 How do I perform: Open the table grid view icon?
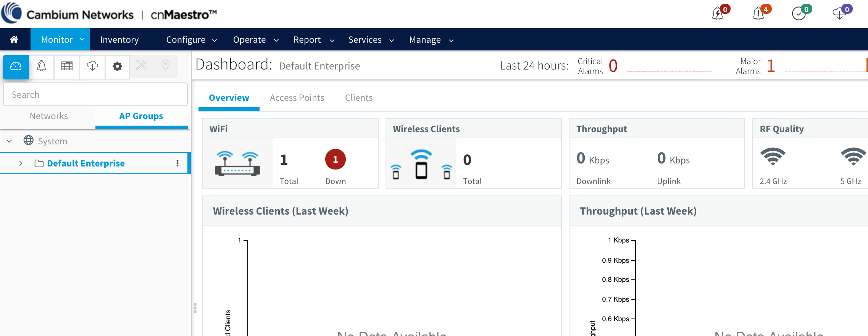pyautogui.click(x=67, y=66)
